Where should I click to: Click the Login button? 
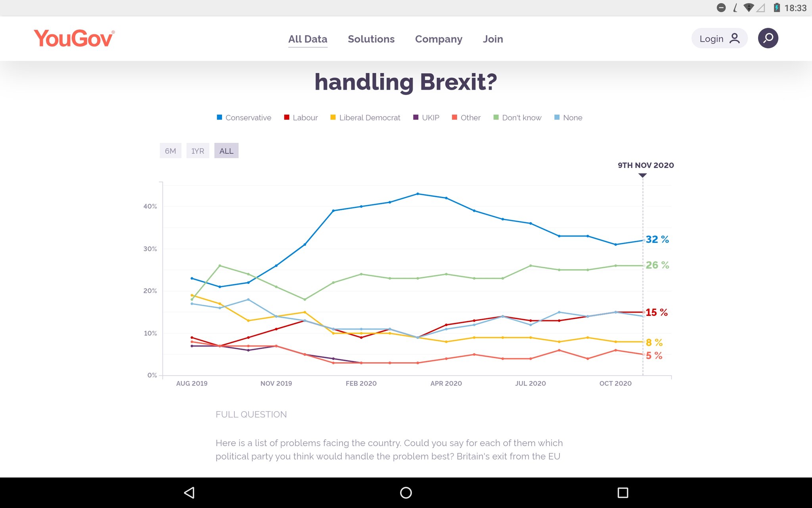719,38
